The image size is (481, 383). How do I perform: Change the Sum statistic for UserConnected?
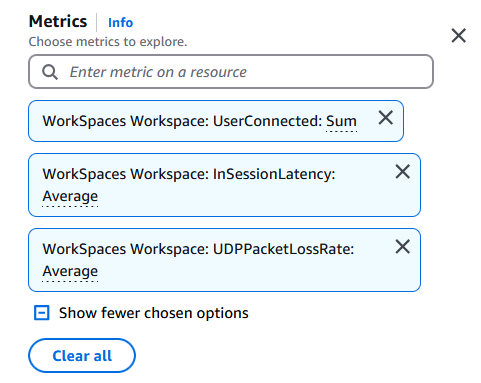341,121
